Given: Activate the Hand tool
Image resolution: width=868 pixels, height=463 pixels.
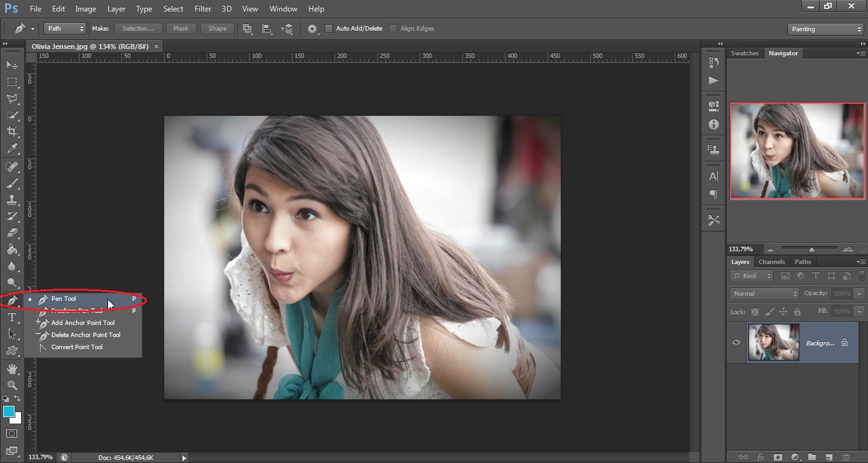Looking at the screenshot, I should coord(12,368).
